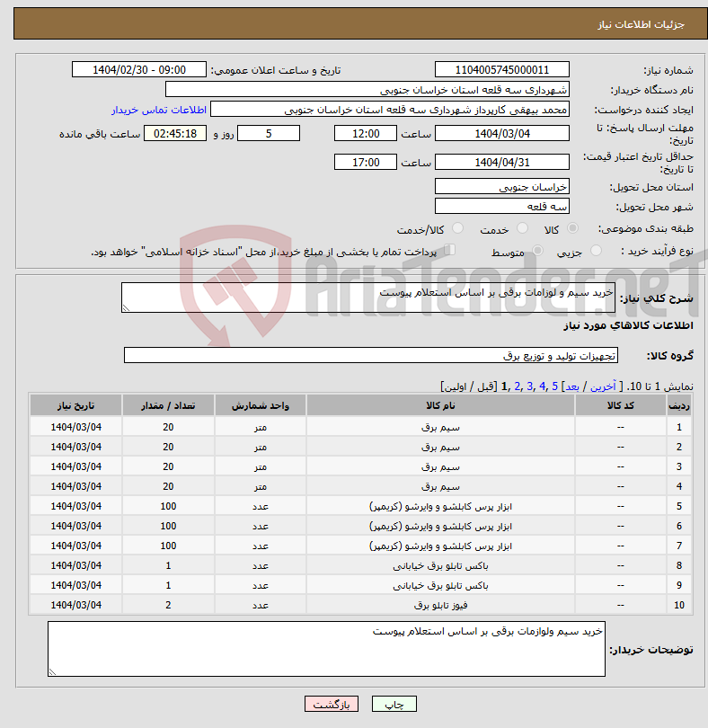Screen dimensions: 708x728
Task: Click the 1404/03/04 response deadline date field
Action: tap(502, 134)
